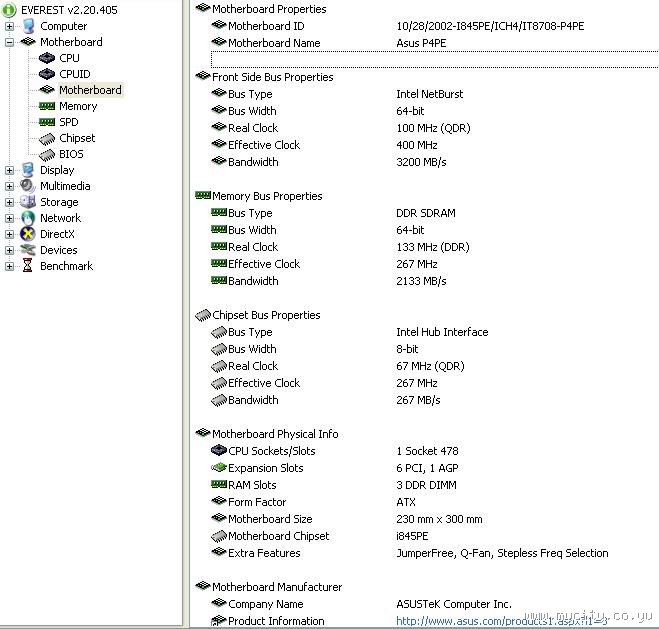Viewport: 659px width, 629px height.
Task: Click the '100 MHz (QDR)' value
Action: [433, 128]
